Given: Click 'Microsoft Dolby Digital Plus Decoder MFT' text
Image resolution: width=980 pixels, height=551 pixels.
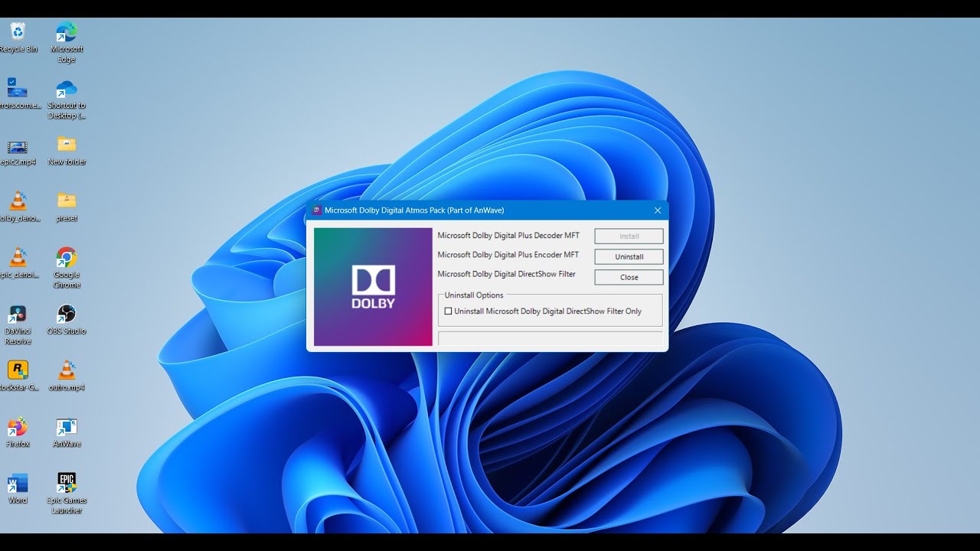Looking at the screenshot, I should click(508, 236).
